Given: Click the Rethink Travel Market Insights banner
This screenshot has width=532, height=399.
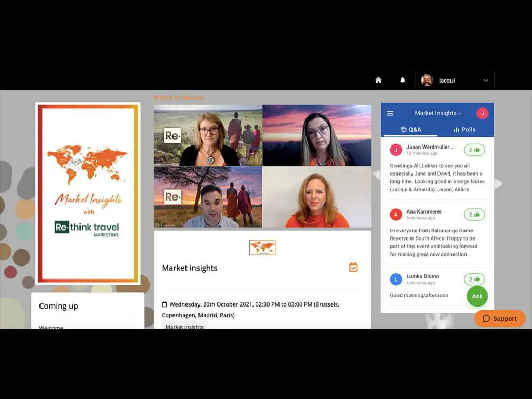Looking at the screenshot, I should tap(88, 194).
